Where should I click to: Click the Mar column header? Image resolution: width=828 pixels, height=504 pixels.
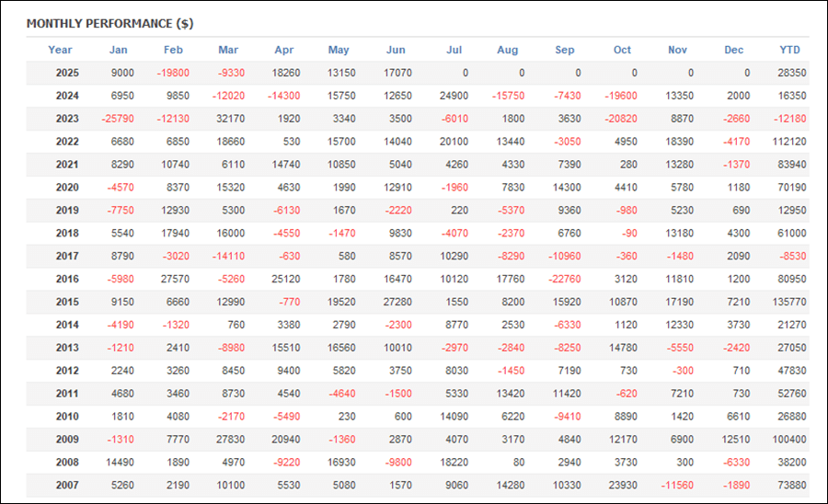coord(228,50)
